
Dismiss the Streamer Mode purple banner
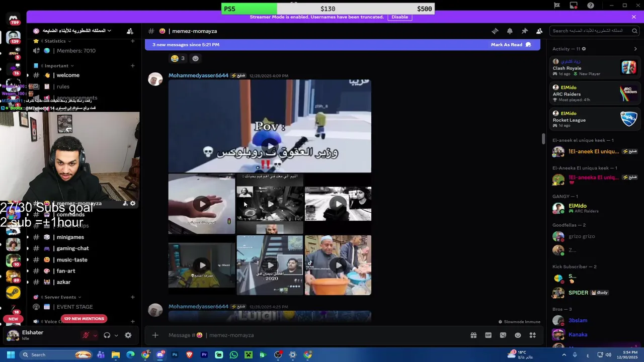634,17
